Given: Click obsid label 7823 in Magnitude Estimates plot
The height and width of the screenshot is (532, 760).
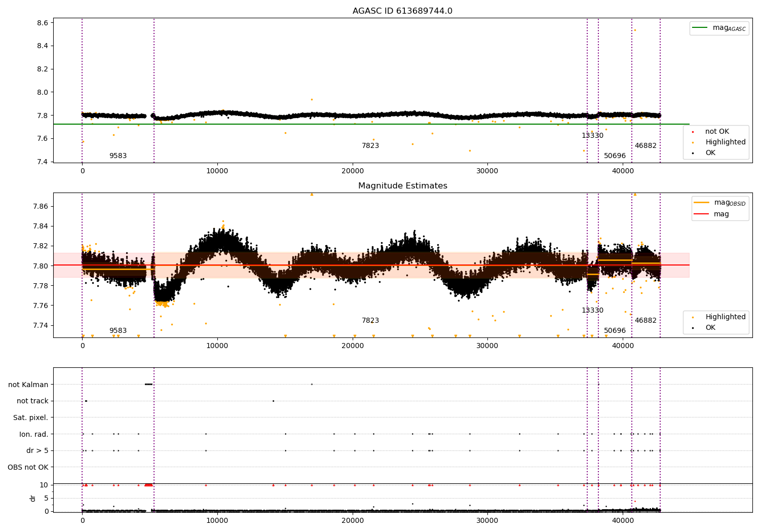Looking at the screenshot, I should coord(370,321).
